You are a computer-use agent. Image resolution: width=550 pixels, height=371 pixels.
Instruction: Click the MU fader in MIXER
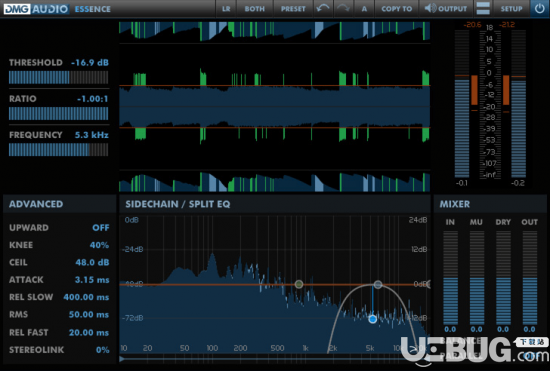pos(476,278)
